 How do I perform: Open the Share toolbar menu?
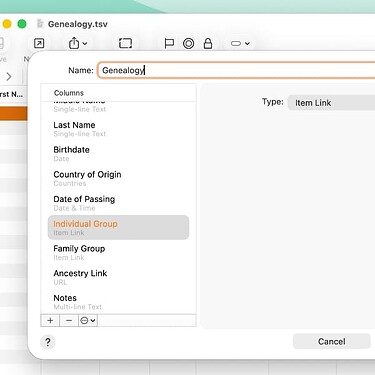tap(78, 43)
